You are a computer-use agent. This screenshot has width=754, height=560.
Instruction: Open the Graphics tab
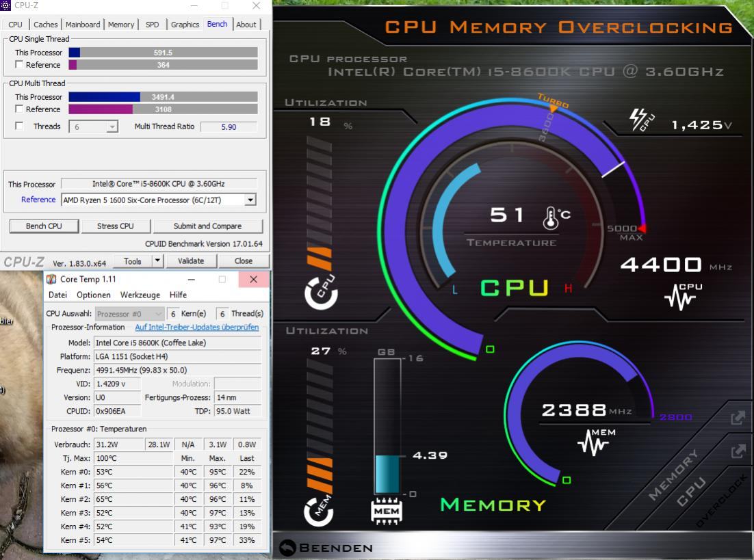[185, 25]
